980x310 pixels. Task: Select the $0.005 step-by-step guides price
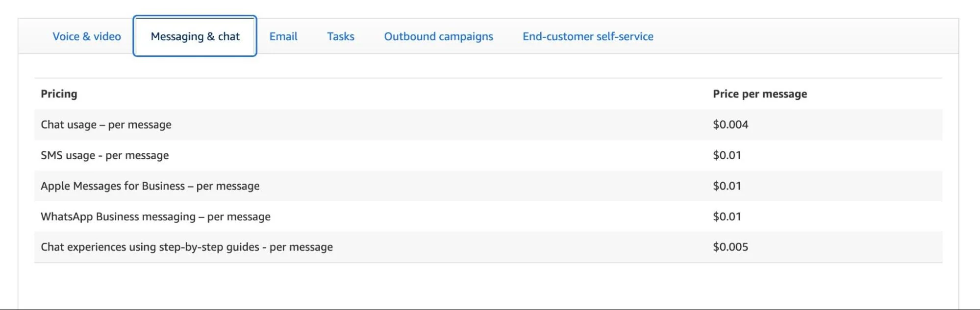click(x=730, y=247)
